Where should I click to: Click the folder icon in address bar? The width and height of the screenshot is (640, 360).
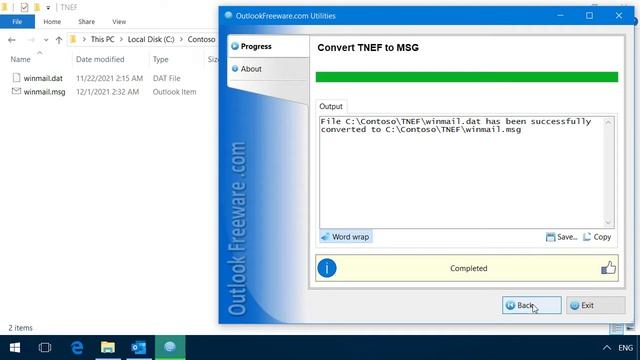pos(73,39)
